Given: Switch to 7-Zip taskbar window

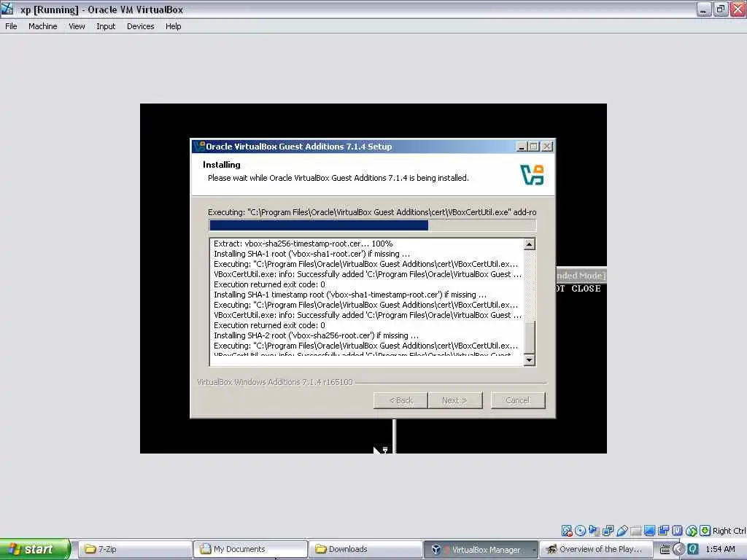Looking at the screenshot, I should (x=135, y=549).
